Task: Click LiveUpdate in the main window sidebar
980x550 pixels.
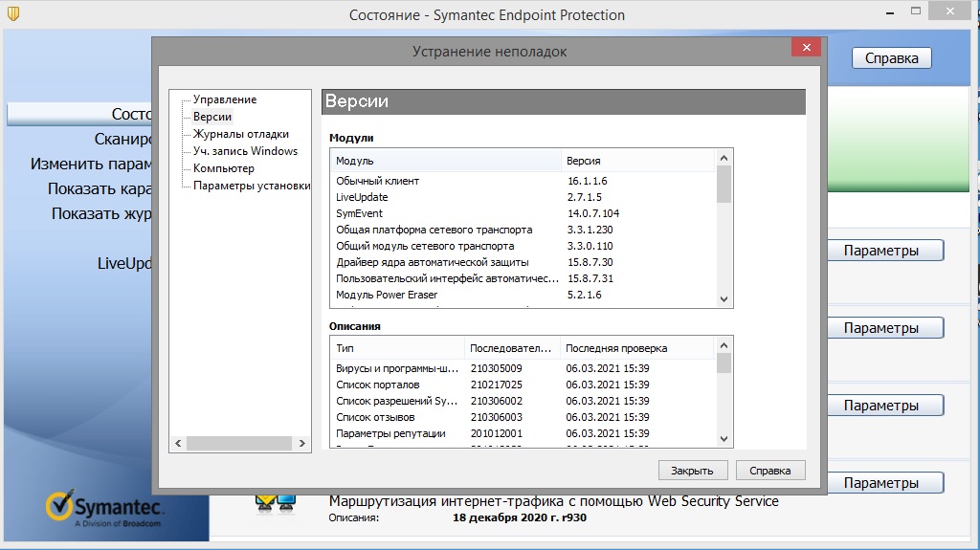Action: 124,263
